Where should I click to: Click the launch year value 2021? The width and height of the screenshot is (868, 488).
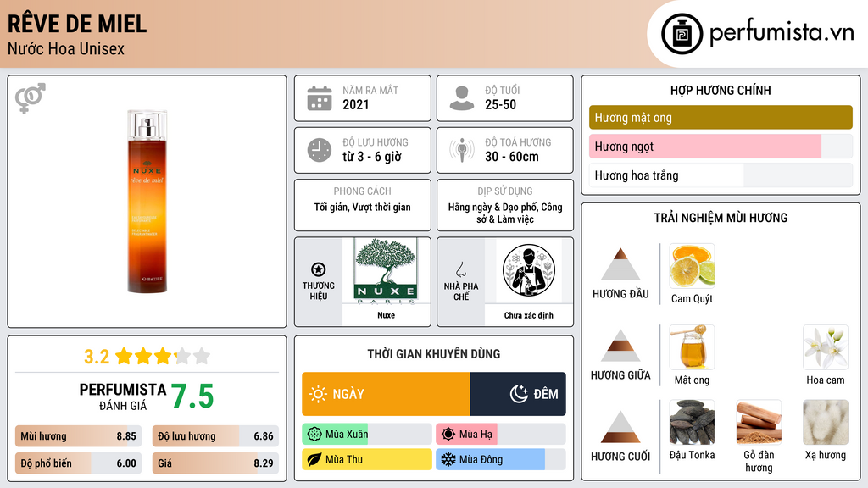(356, 104)
